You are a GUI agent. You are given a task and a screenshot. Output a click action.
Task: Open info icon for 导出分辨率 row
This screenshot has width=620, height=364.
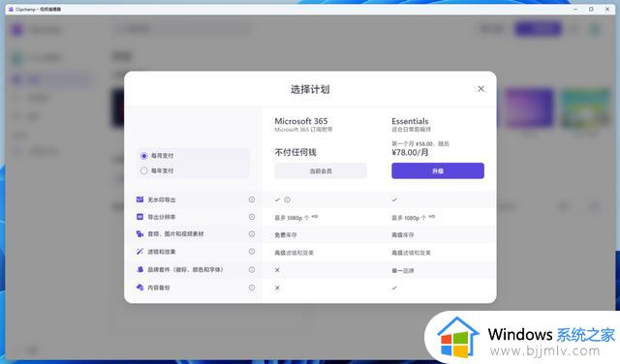click(252, 217)
